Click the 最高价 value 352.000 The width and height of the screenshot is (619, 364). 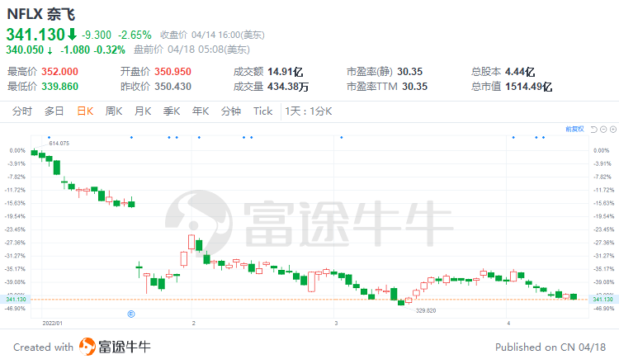60,72
